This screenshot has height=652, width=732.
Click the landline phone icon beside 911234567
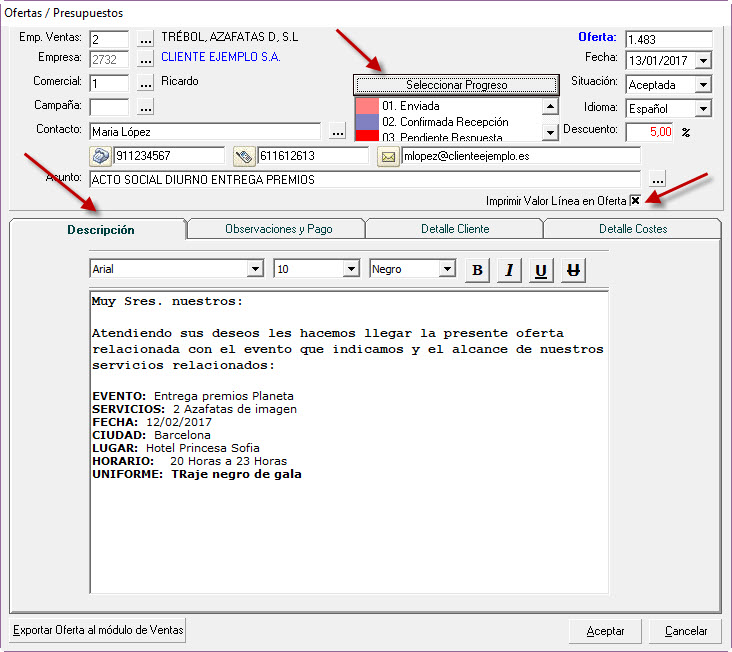(100, 156)
